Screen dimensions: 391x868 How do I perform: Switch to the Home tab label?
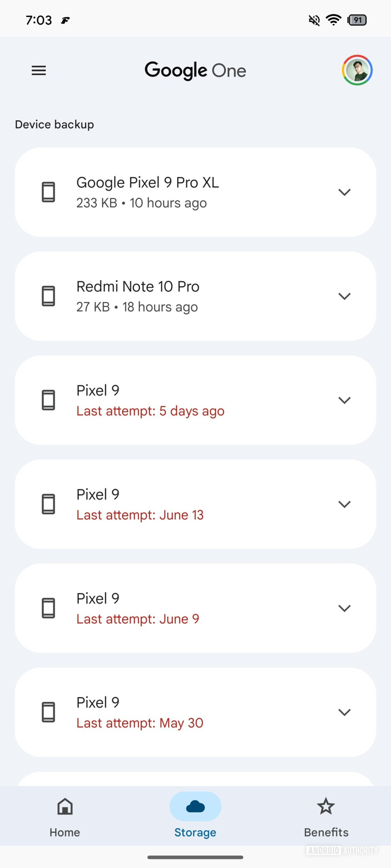click(65, 832)
